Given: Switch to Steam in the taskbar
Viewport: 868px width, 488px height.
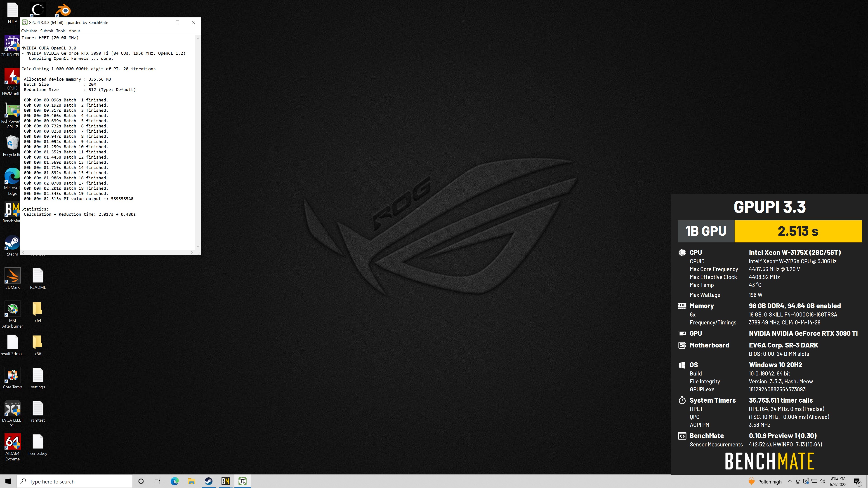Looking at the screenshot, I should pyautogui.click(x=209, y=481).
